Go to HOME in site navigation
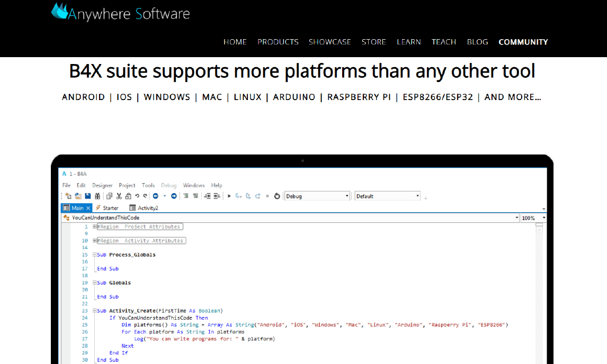This screenshot has width=607, height=364. point(235,42)
